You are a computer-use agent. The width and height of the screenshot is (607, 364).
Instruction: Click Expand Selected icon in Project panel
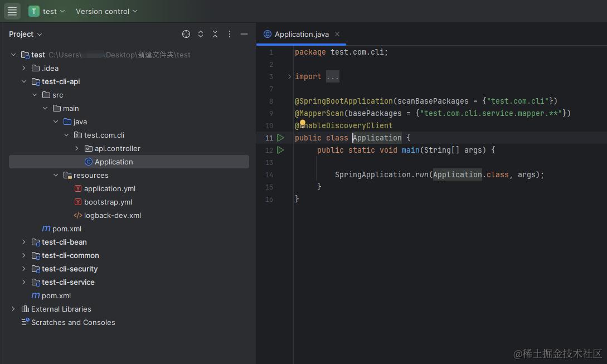point(201,34)
